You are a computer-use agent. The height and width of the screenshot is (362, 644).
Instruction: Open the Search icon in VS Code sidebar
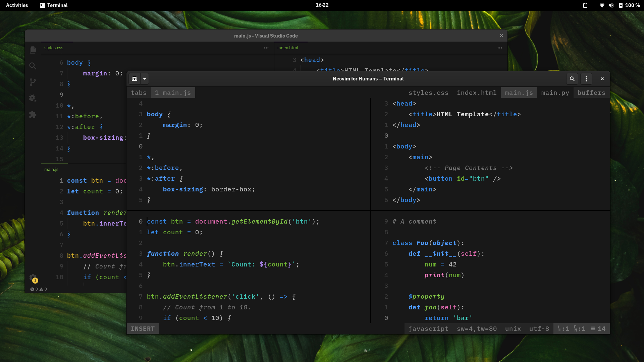coord(33,66)
